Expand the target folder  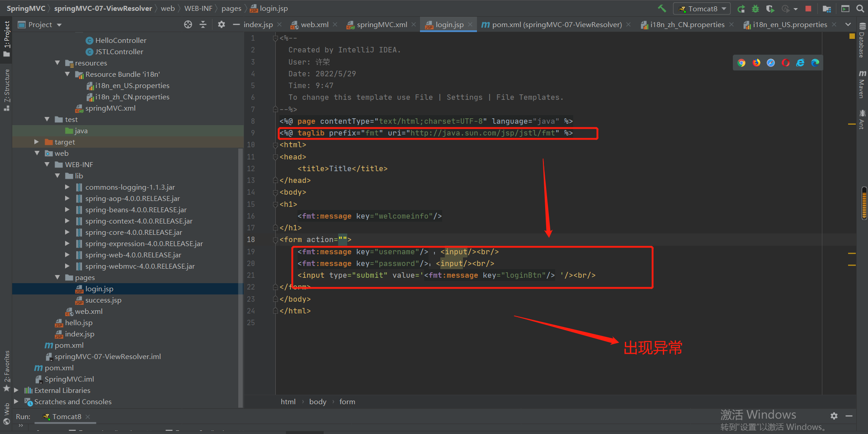point(37,142)
